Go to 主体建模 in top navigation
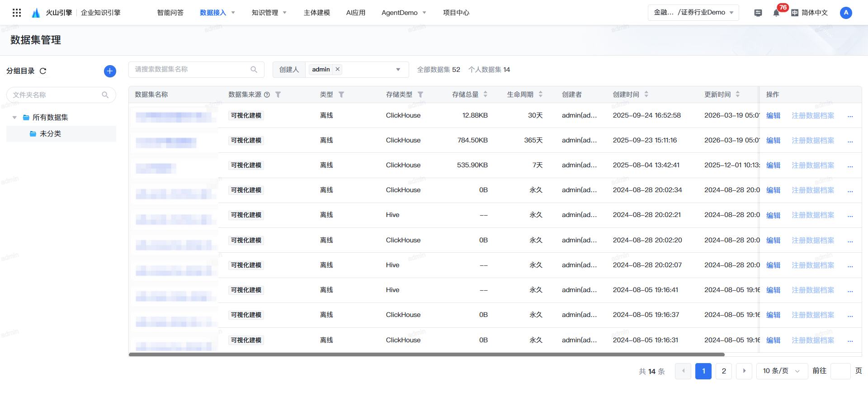The image size is (868, 397). (x=316, y=13)
